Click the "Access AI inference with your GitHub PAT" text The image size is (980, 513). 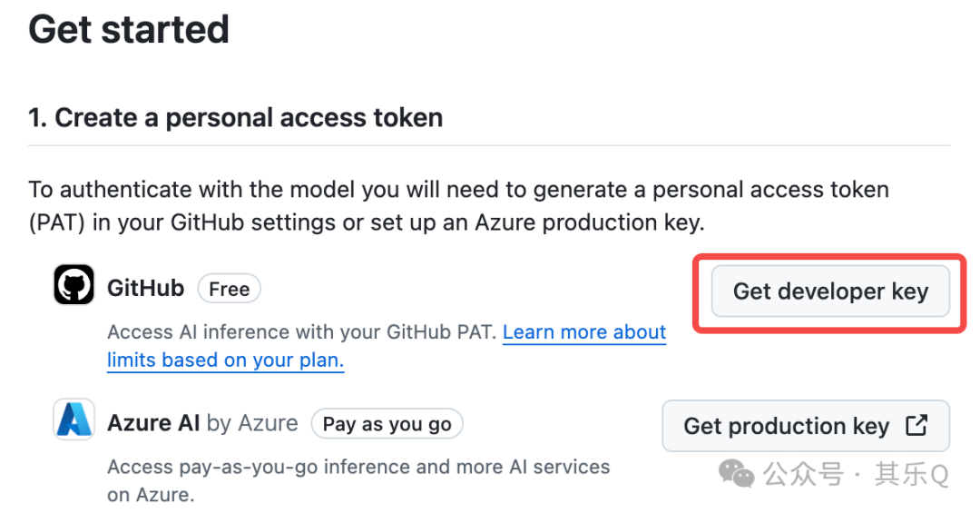301,332
